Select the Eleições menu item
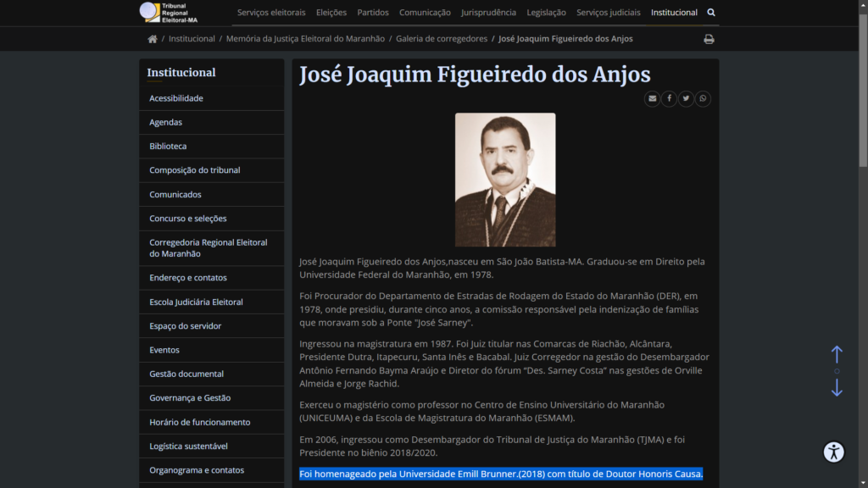This screenshot has height=488, width=868. [331, 13]
